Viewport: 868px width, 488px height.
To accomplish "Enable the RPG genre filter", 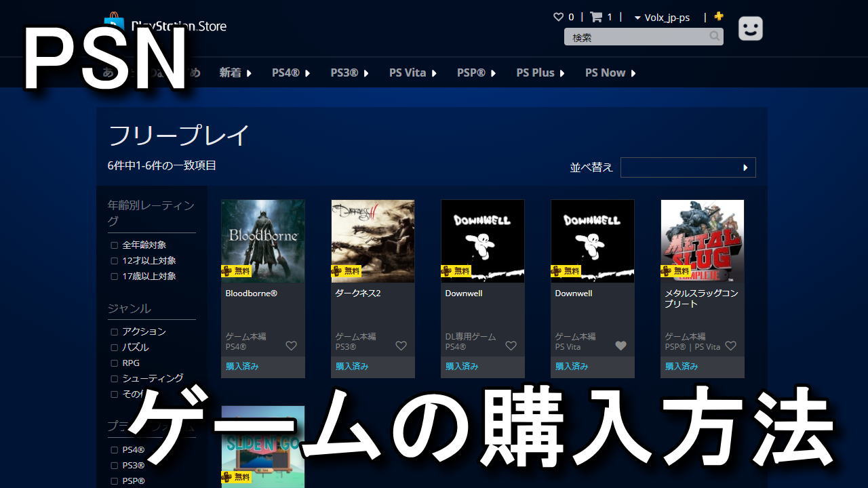I will [x=115, y=363].
